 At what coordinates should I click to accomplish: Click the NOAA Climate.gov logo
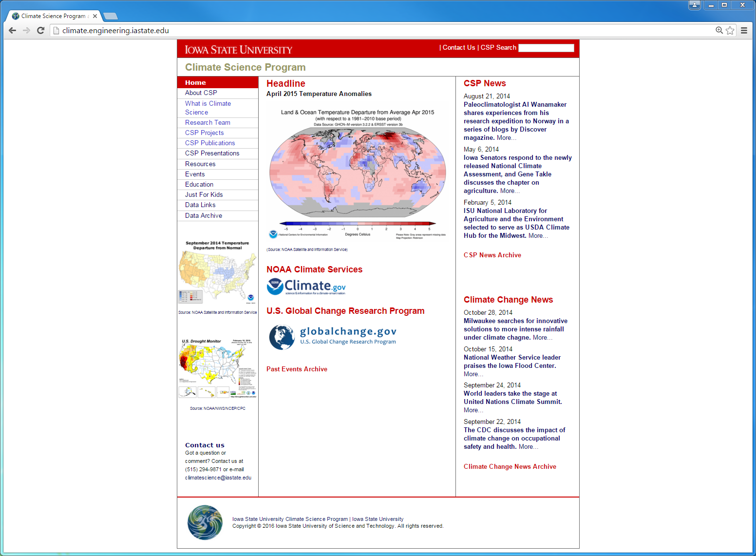pyautogui.click(x=306, y=287)
